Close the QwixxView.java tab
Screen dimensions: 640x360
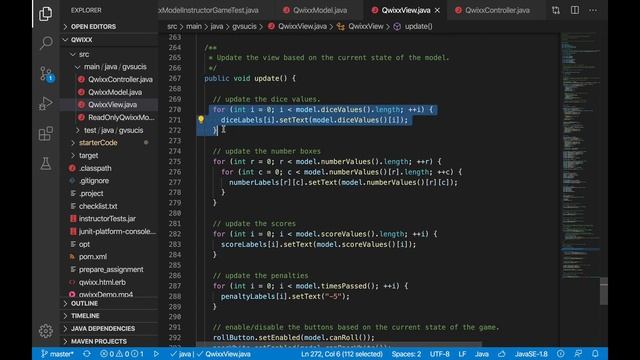coord(437,10)
